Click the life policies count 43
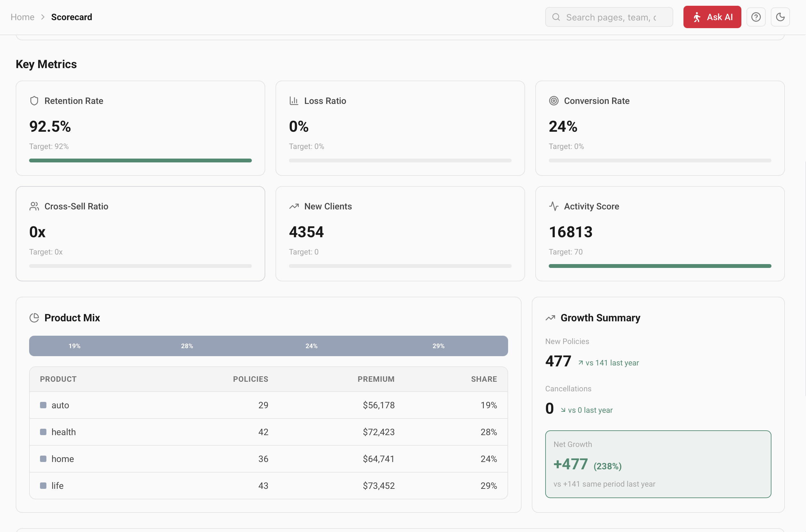The image size is (806, 532). pos(263,486)
